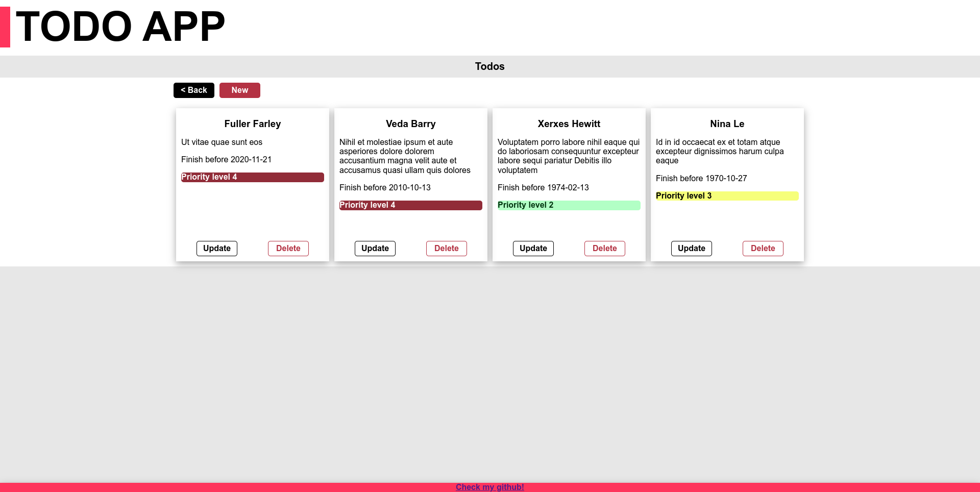Viewport: 980px width, 492px height.
Task: Update the Nina Le todo
Action: (692, 249)
